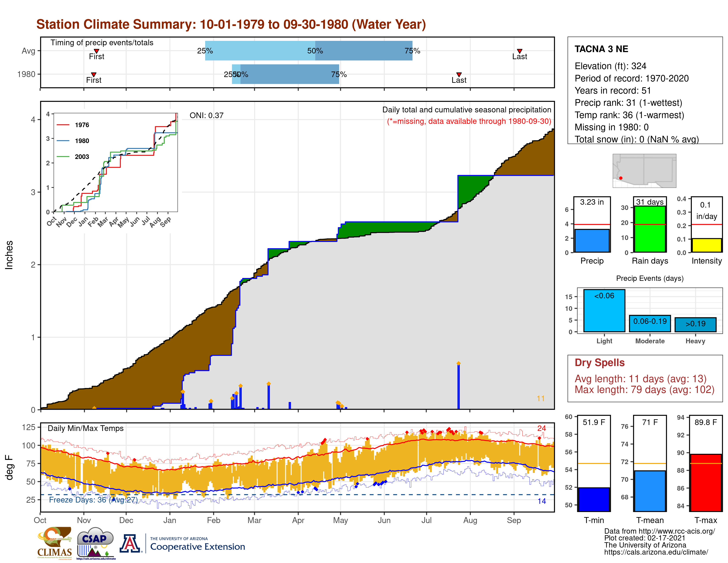Click the Plot created: 02-17-2021 text

(x=645, y=538)
